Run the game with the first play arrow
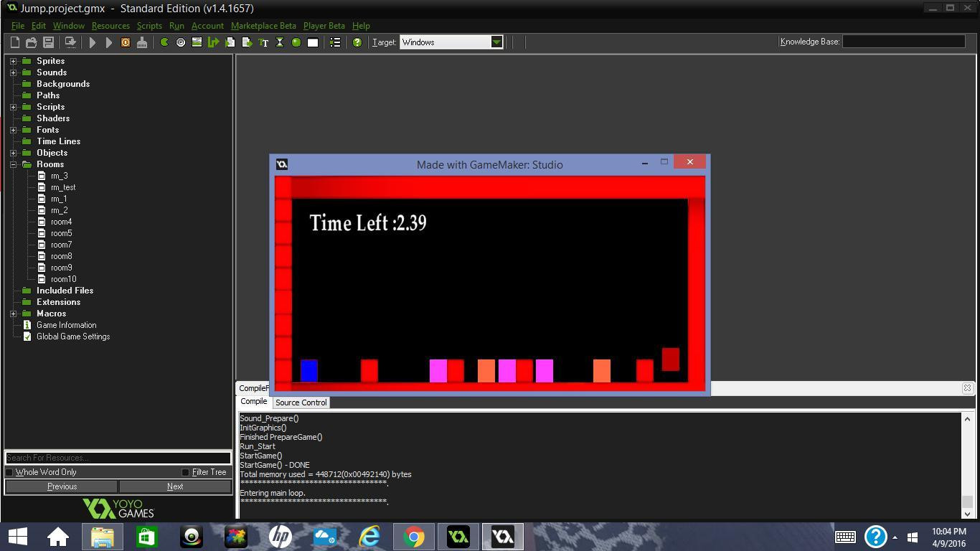Screen dimensions: 980x551 pyautogui.click(x=93, y=42)
